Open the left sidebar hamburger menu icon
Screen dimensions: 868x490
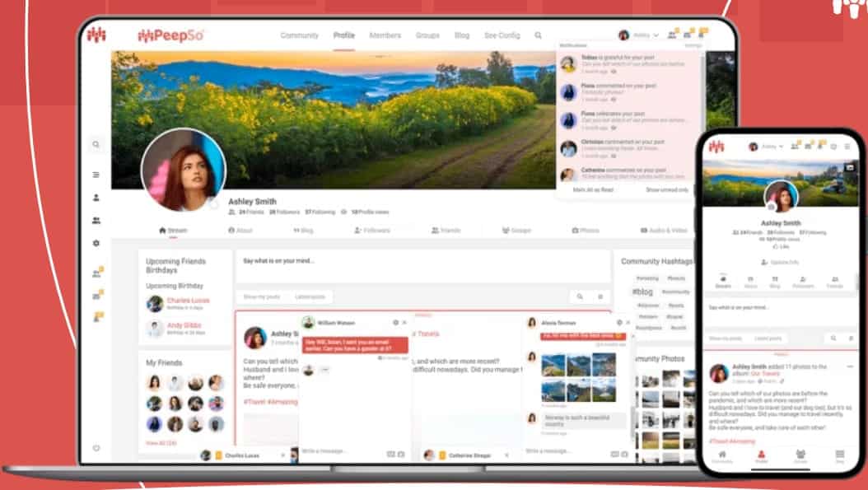pos(96,175)
